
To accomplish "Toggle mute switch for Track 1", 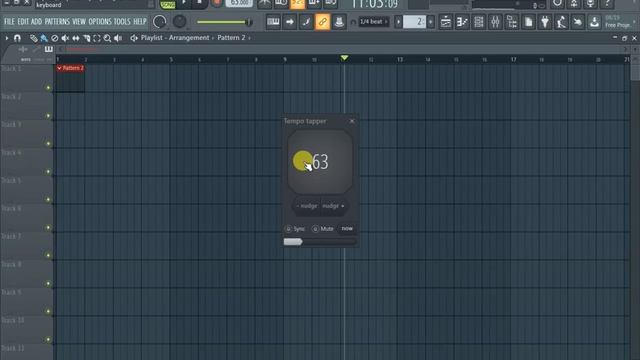I will point(48,88).
